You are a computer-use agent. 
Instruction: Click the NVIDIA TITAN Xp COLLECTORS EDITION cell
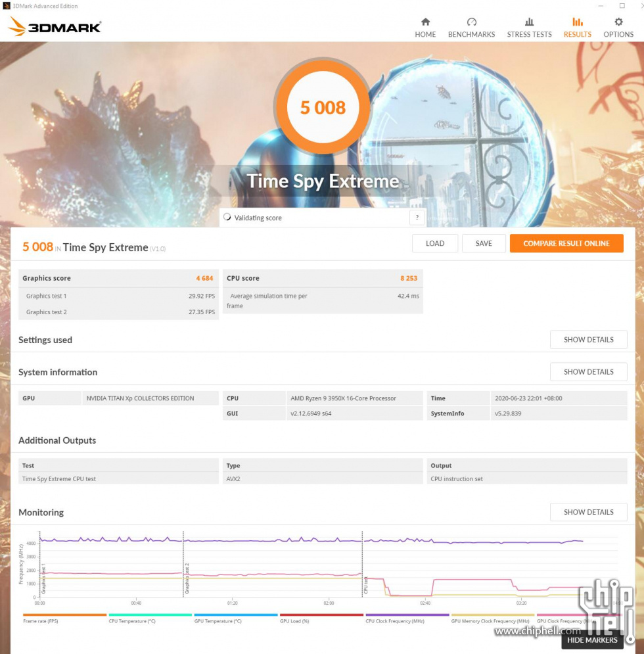pyautogui.click(x=150, y=398)
